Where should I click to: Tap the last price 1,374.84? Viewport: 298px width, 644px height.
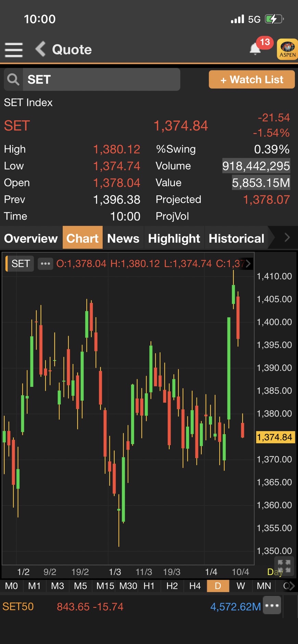click(x=181, y=126)
